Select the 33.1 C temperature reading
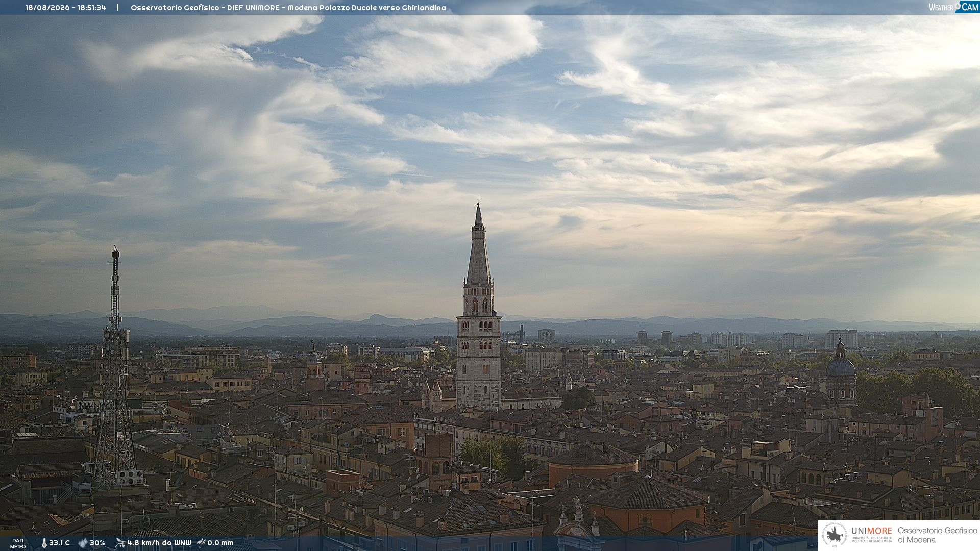 [59, 543]
